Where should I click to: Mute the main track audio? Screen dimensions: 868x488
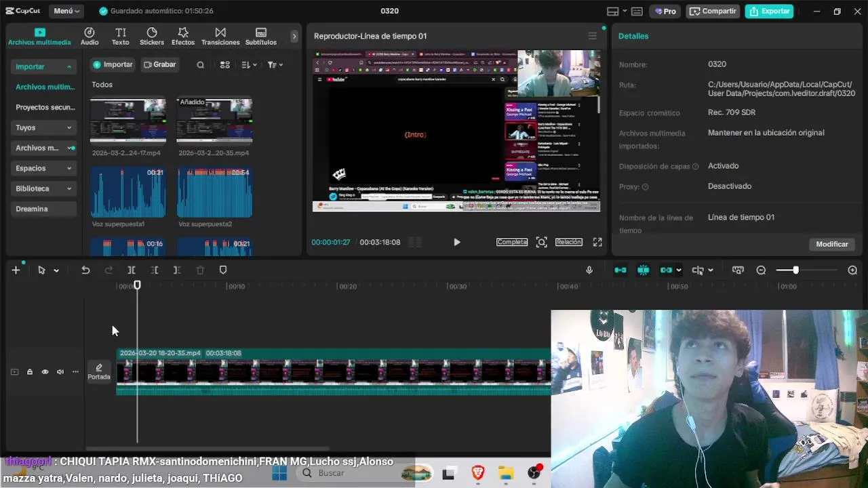(x=60, y=371)
